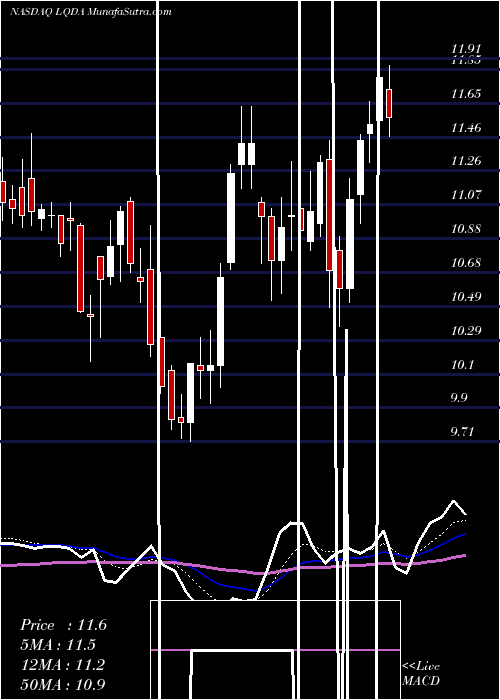500x700 pixels.
Task: Click the 10.1 price axis label
Action: click(462, 364)
